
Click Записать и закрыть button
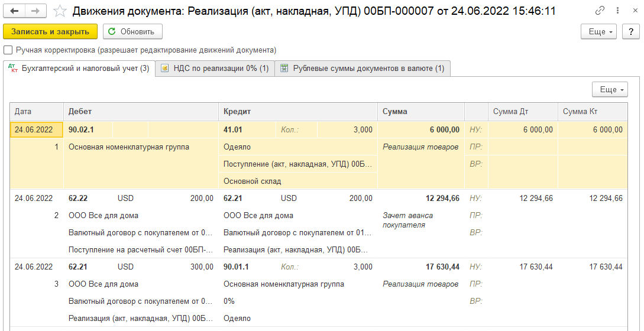[50, 31]
